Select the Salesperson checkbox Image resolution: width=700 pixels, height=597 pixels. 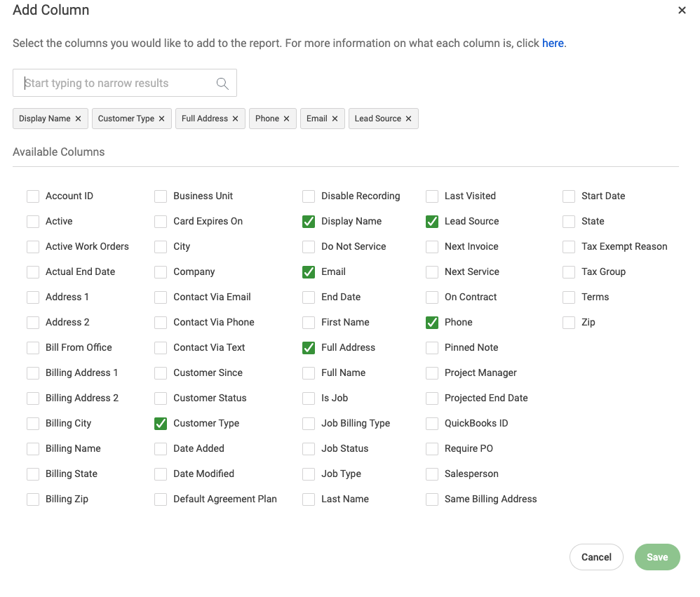click(432, 474)
